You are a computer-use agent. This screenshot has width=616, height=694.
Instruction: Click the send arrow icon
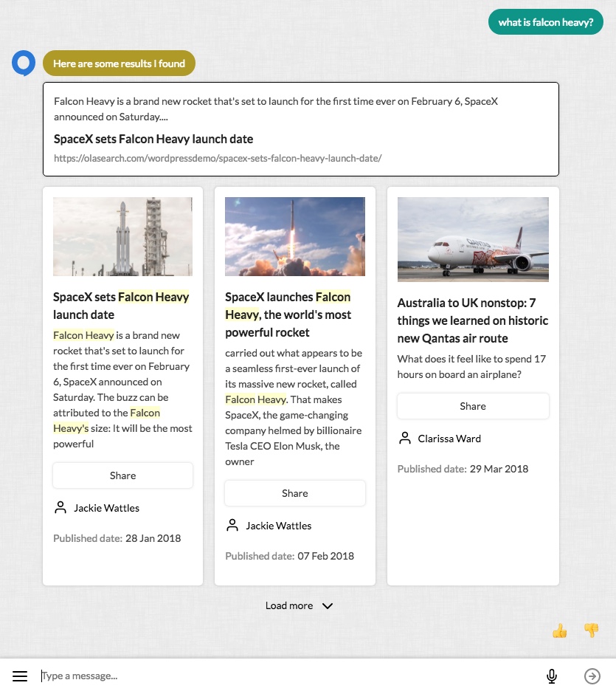592,676
